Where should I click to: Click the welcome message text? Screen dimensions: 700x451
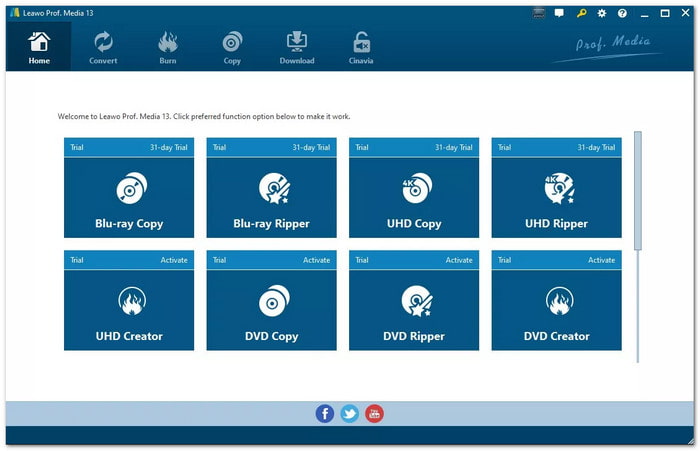[x=204, y=117]
